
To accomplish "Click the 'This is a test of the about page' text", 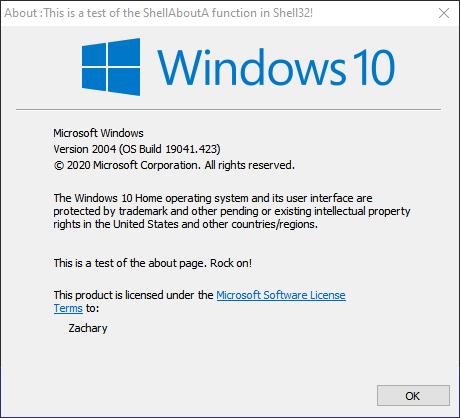I will (153, 263).
